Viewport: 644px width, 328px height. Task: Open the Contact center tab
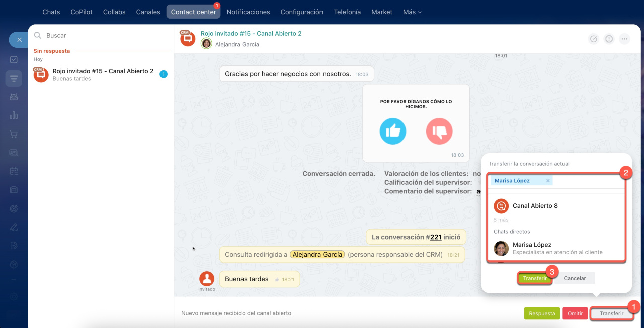[x=193, y=12]
